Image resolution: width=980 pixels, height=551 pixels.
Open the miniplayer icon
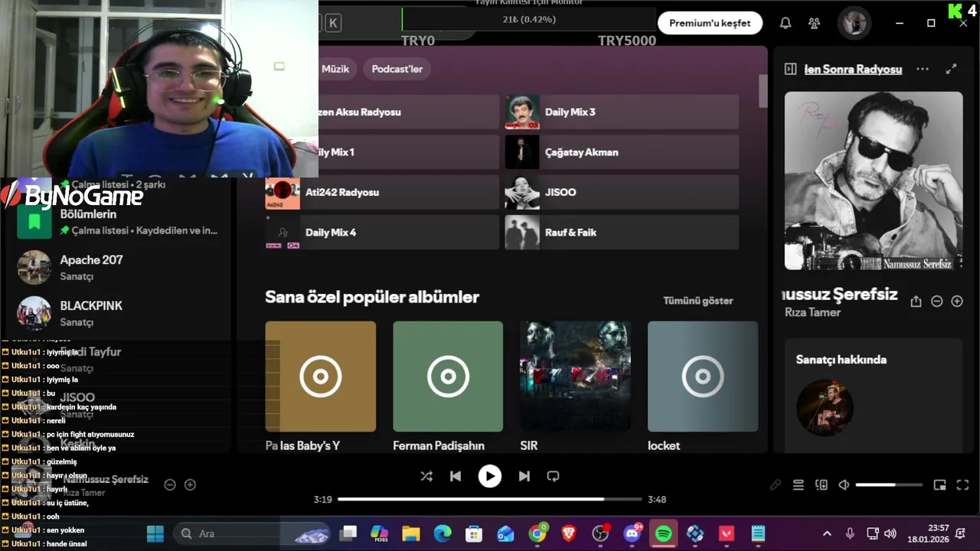[940, 484]
